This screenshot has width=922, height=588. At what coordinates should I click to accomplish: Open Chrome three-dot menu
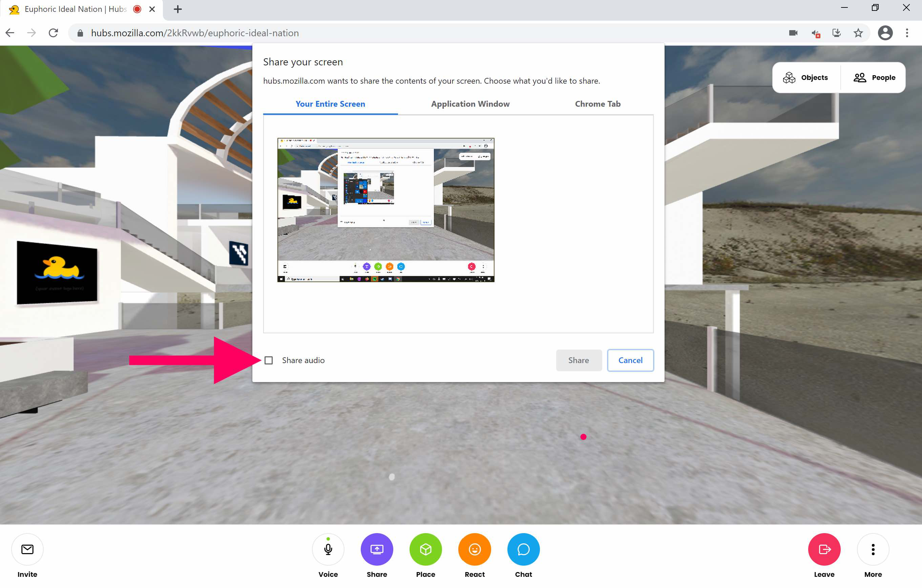pyautogui.click(x=907, y=33)
